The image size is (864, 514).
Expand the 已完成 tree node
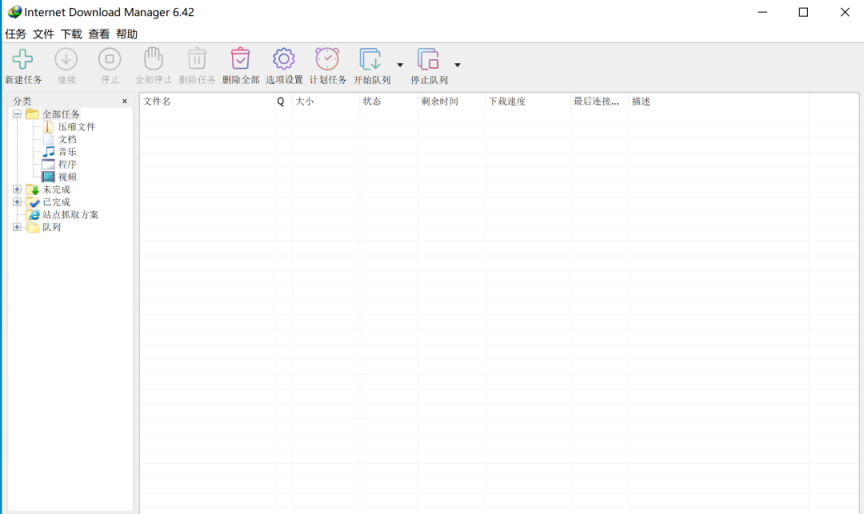coord(17,202)
